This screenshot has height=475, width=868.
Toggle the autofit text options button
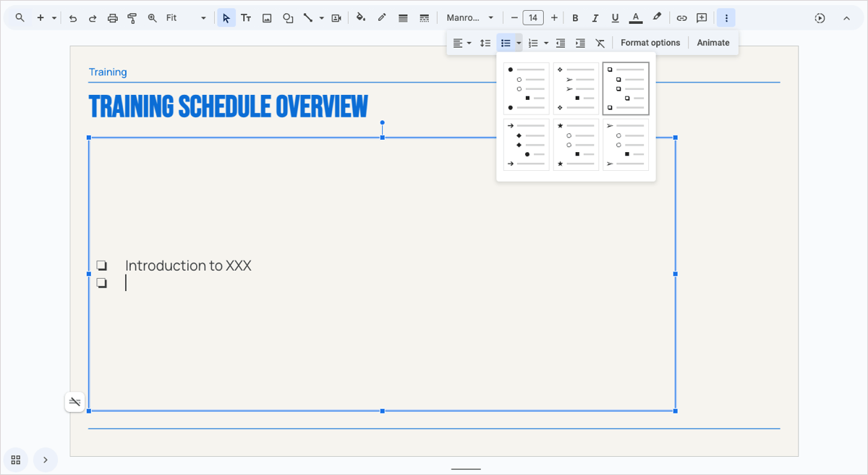tap(75, 402)
